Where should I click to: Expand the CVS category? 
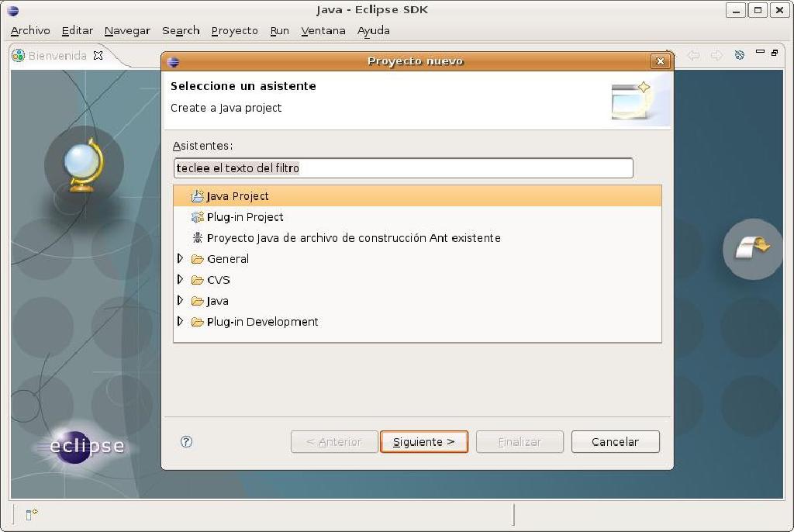click(x=180, y=280)
